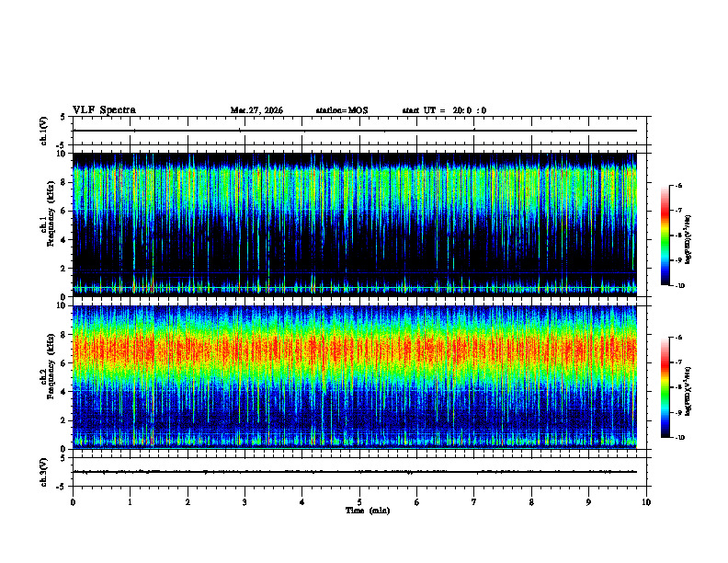Image resolution: width=728 pixels, height=563 pixels.
Task: Click the time axis tick label "9"
Action: point(588,502)
